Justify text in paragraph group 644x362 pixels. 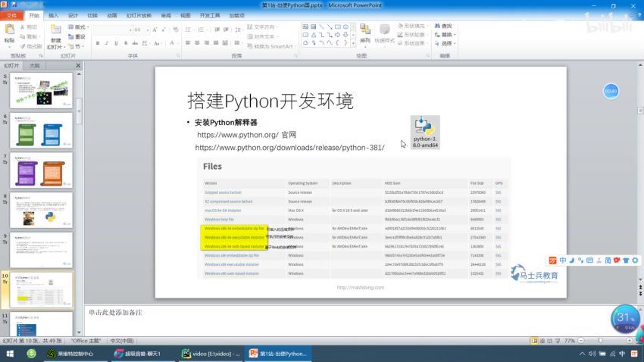[216, 42]
